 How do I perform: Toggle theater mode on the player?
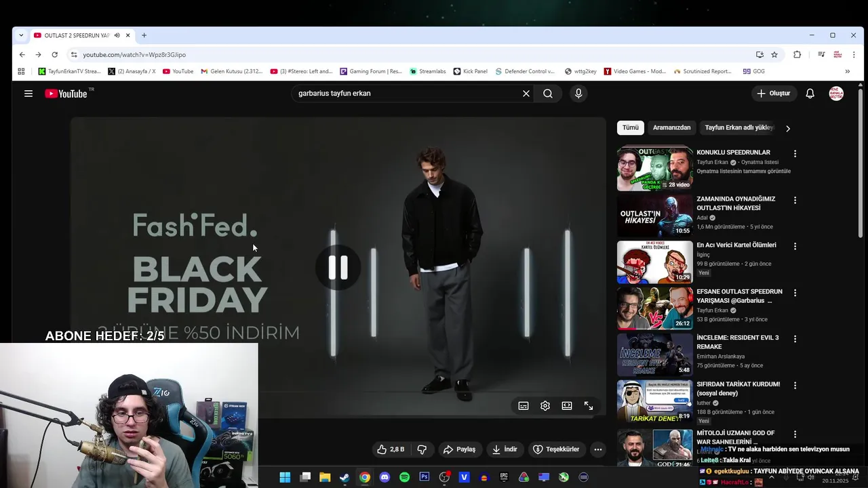[x=567, y=406]
